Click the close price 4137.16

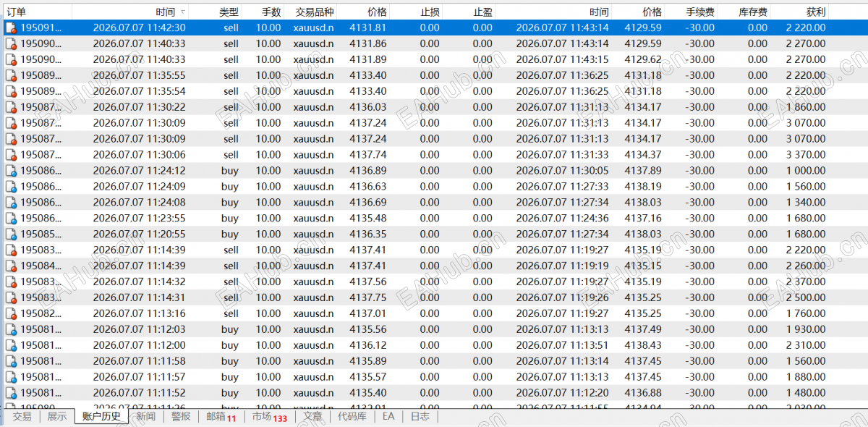643,219
